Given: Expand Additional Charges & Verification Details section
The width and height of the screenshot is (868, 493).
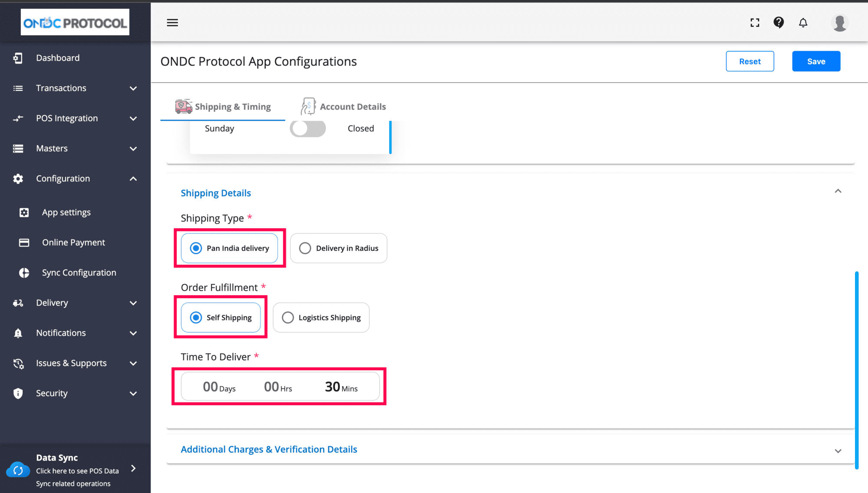Looking at the screenshot, I should pyautogui.click(x=838, y=450).
